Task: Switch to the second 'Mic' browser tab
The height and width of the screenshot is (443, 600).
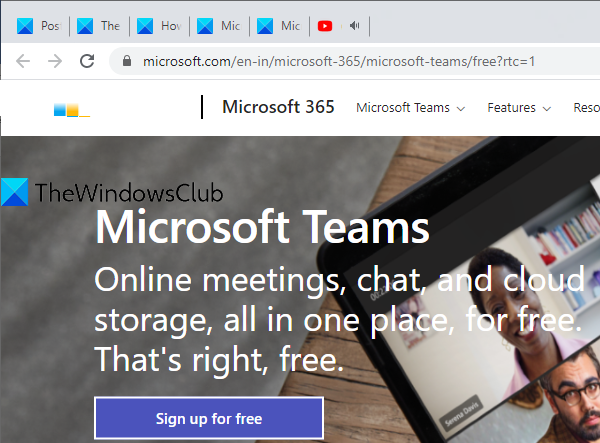Action: (279, 26)
